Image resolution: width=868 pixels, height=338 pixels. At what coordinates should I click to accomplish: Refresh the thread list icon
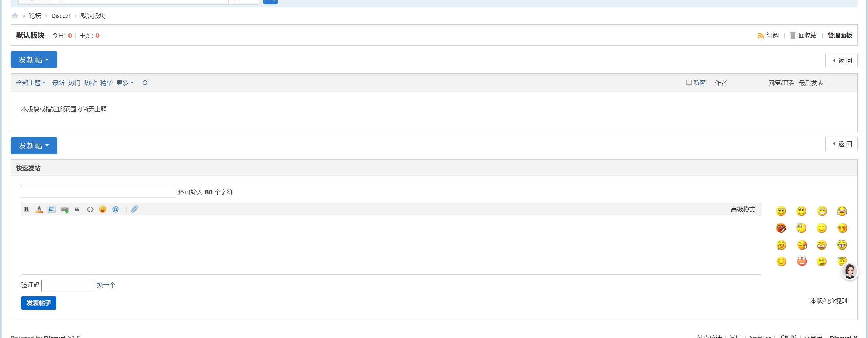point(145,83)
